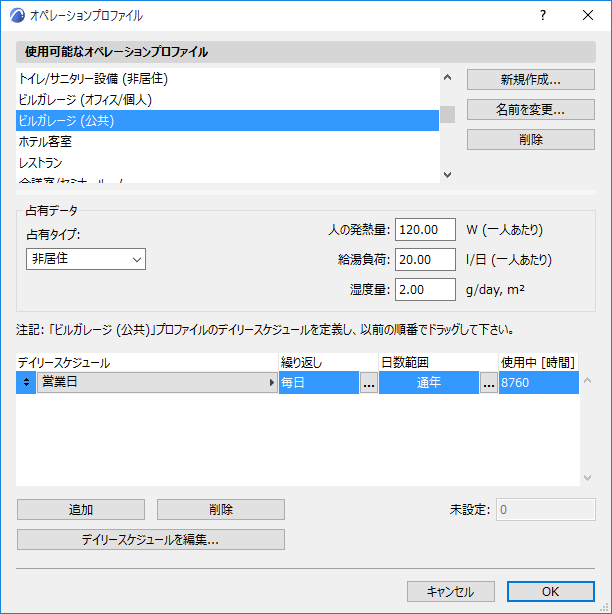Click the 削除 button beside the profile list
Viewport: 612px width, 614px height.
pyautogui.click(x=531, y=139)
